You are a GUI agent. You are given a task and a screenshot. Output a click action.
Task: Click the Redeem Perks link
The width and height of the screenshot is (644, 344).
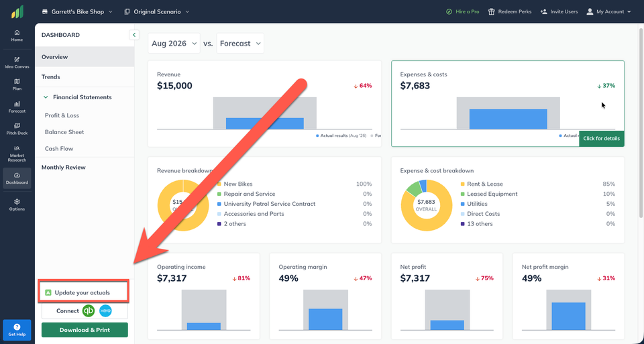click(x=515, y=11)
